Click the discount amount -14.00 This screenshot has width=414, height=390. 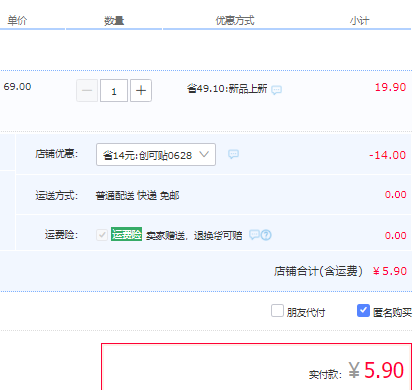coord(387,155)
